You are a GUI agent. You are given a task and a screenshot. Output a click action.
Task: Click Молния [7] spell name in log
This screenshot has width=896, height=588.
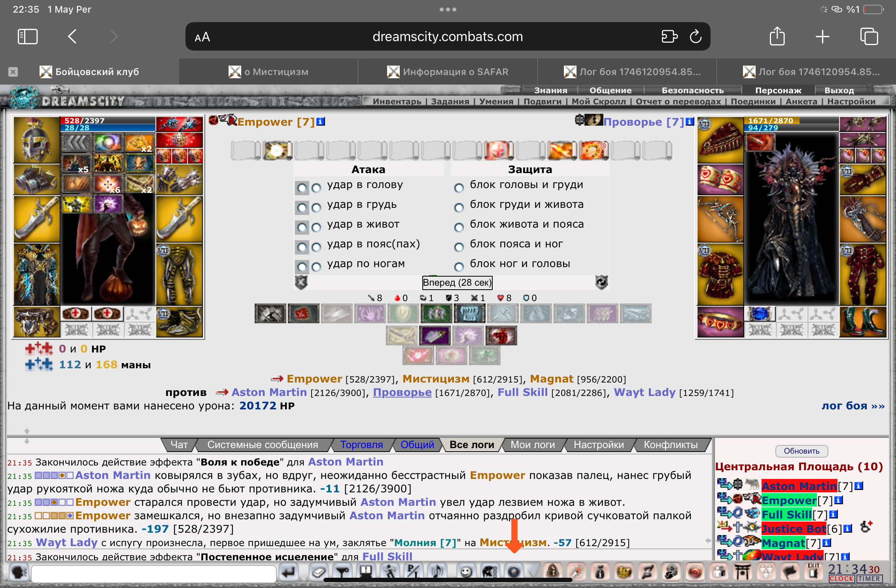coord(425,543)
